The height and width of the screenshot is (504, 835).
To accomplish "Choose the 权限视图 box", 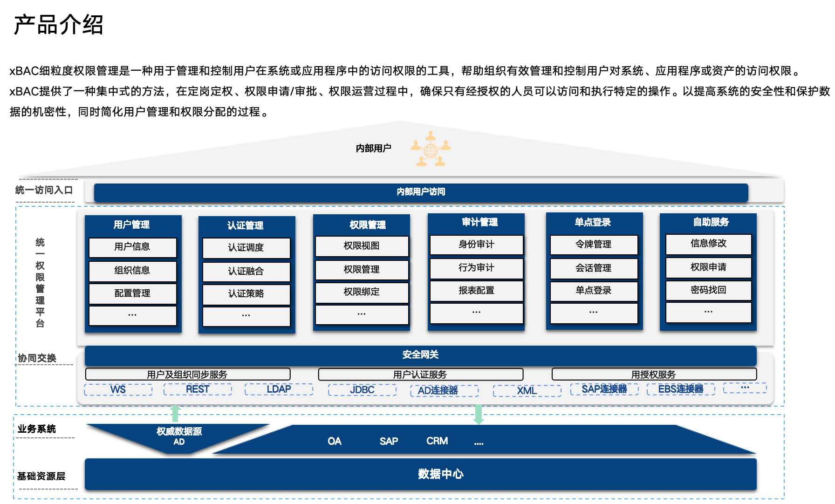I will tap(362, 246).
